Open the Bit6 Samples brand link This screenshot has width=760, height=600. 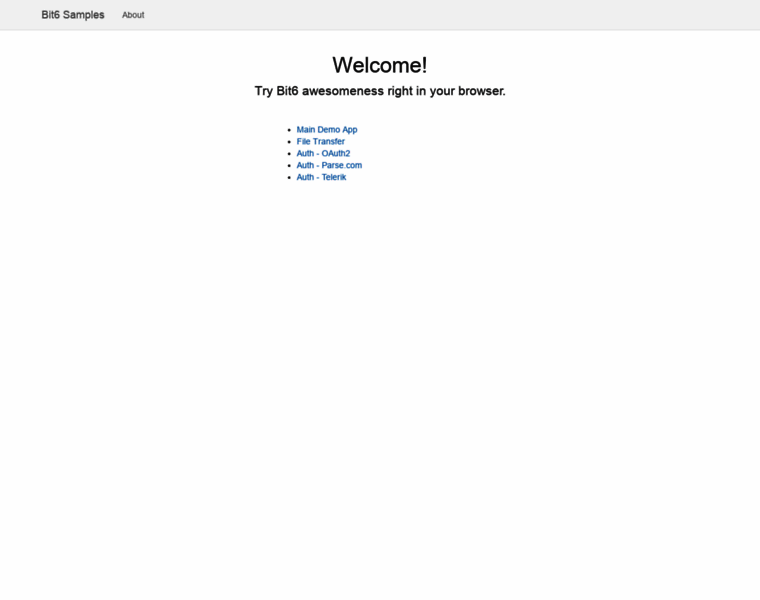[x=73, y=15]
